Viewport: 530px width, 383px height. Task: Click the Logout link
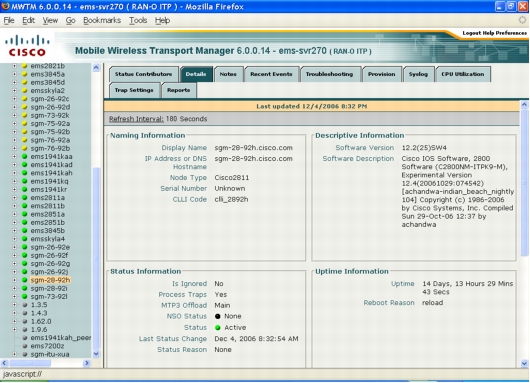pos(472,33)
